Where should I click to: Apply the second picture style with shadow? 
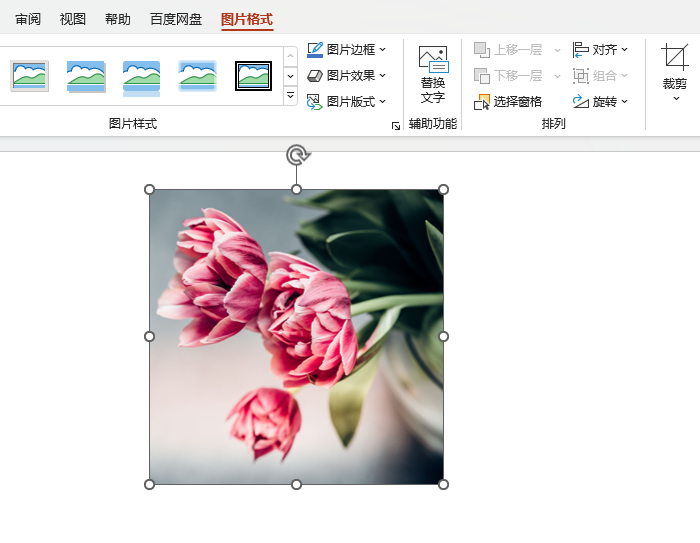click(86, 76)
